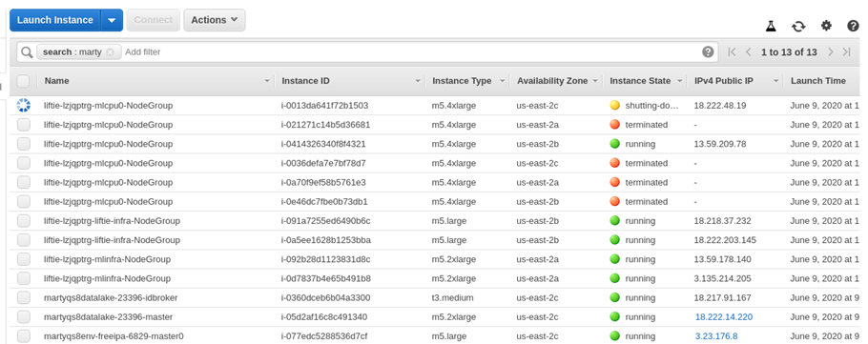Remove the 'search : marty' filter tag

coord(110,52)
